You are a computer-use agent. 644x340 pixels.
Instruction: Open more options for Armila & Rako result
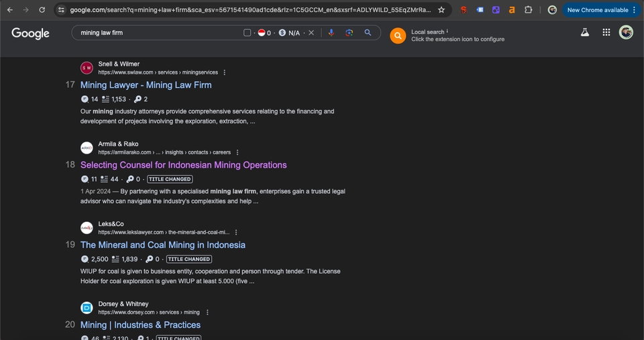coord(237,152)
